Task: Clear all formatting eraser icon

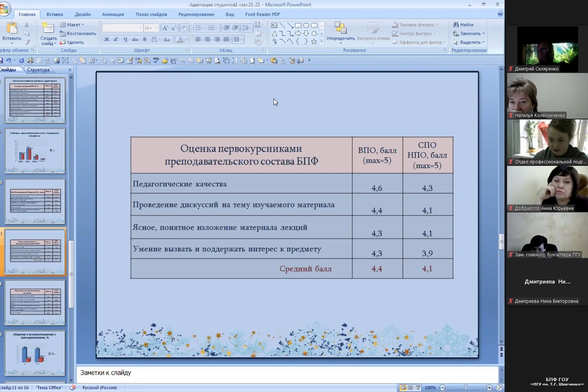Action: 184,28
